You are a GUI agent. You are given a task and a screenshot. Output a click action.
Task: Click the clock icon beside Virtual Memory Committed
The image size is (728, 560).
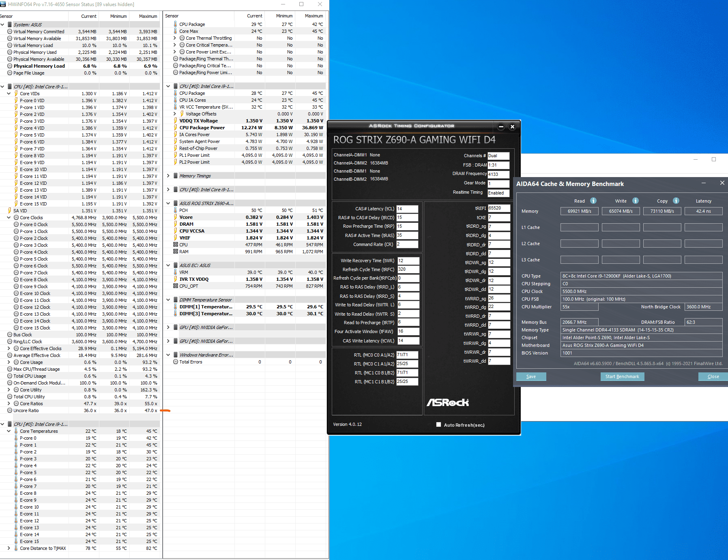pyautogui.click(x=10, y=32)
